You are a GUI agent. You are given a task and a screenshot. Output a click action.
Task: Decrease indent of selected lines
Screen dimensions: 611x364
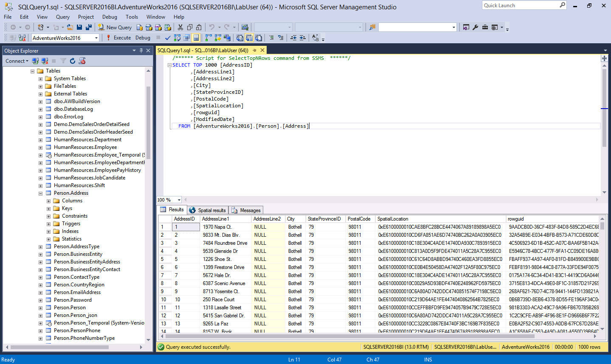(293, 38)
